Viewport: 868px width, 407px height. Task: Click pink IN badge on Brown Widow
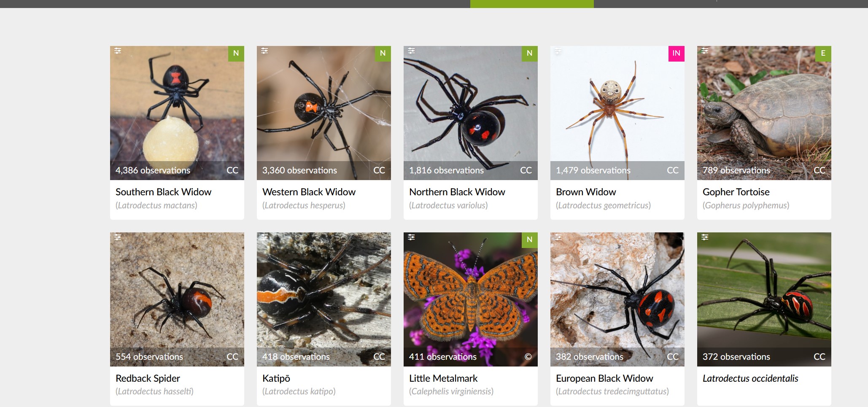[x=676, y=54]
